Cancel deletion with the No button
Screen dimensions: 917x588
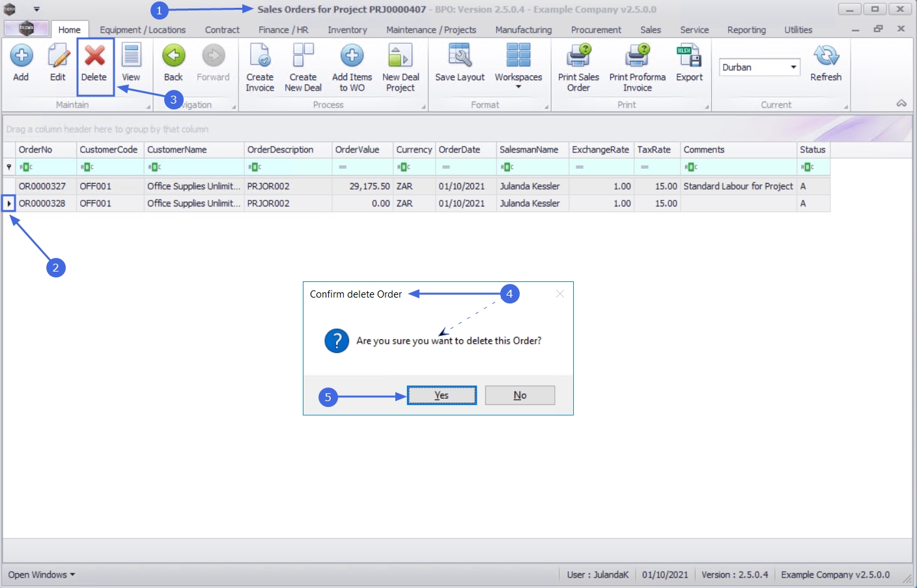[520, 395]
